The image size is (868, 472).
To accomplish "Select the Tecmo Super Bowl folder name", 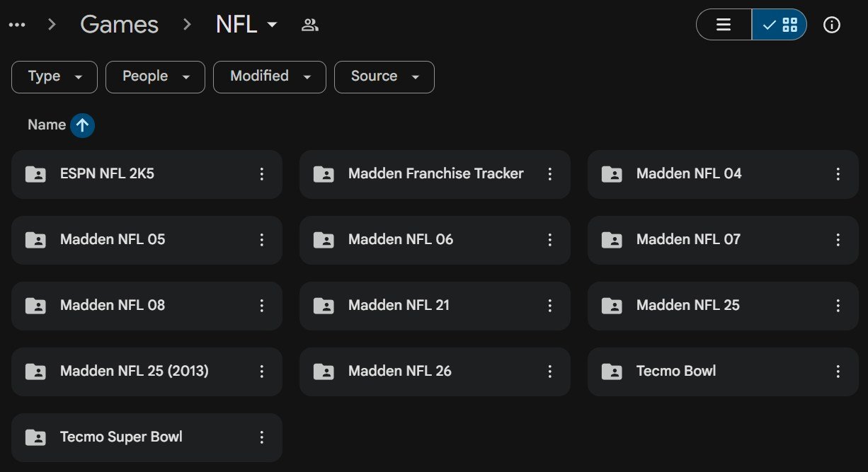I will click(x=121, y=437).
